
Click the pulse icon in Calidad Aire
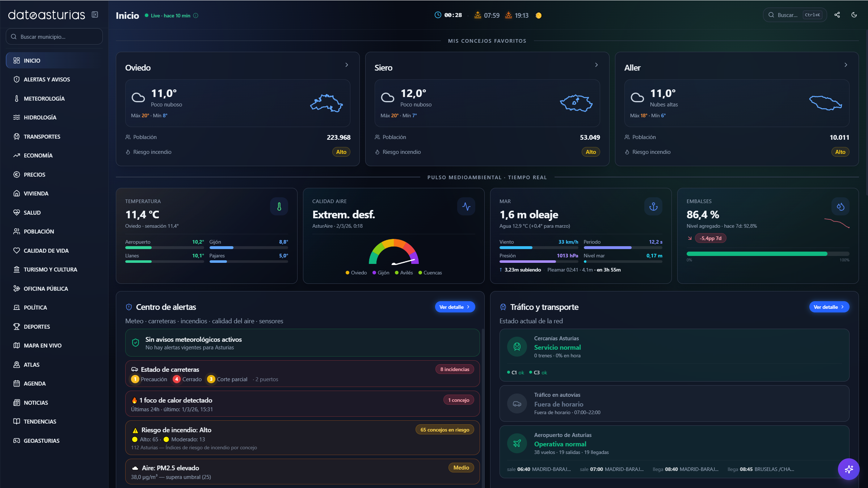click(466, 206)
